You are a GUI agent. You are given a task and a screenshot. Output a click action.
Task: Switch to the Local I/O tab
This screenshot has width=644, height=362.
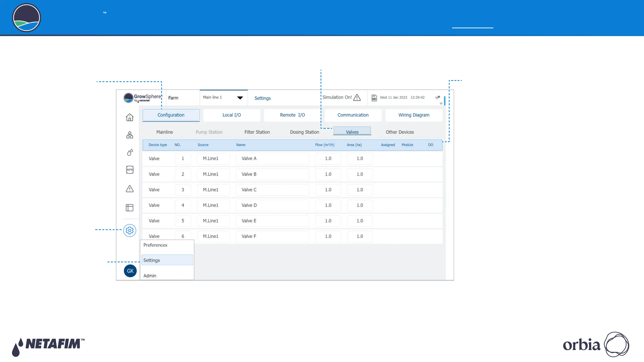(232, 115)
